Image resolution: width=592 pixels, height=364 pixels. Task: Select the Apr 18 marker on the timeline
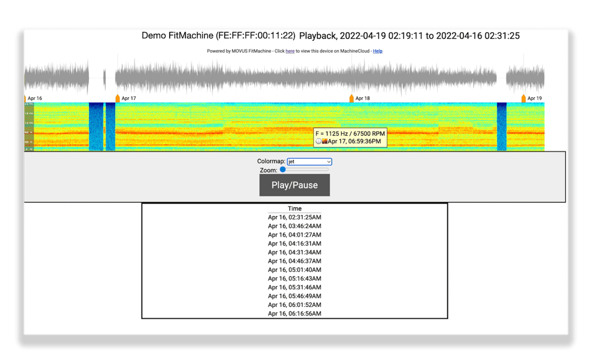[352, 98]
